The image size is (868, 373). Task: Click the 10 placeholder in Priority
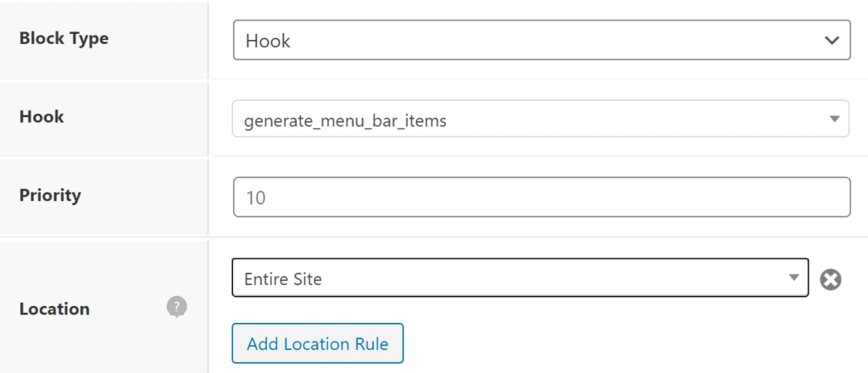coord(256,198)
